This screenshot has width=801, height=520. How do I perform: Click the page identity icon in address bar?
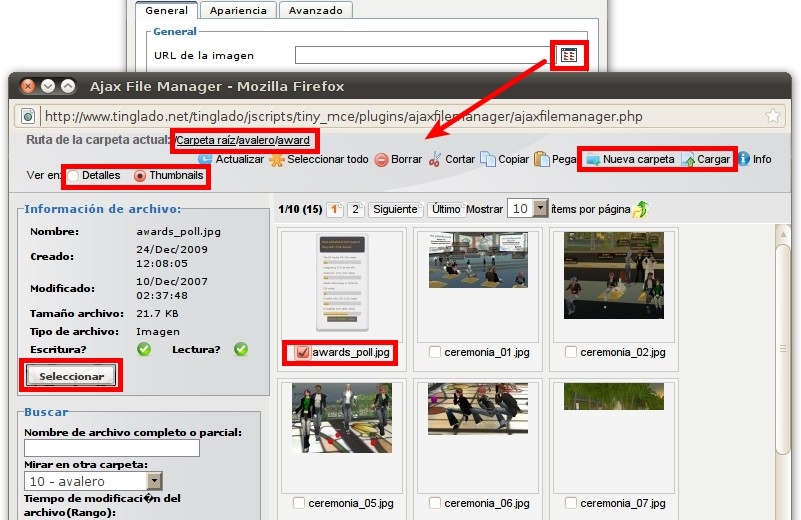pyautogui.click(x=28, y=116)
